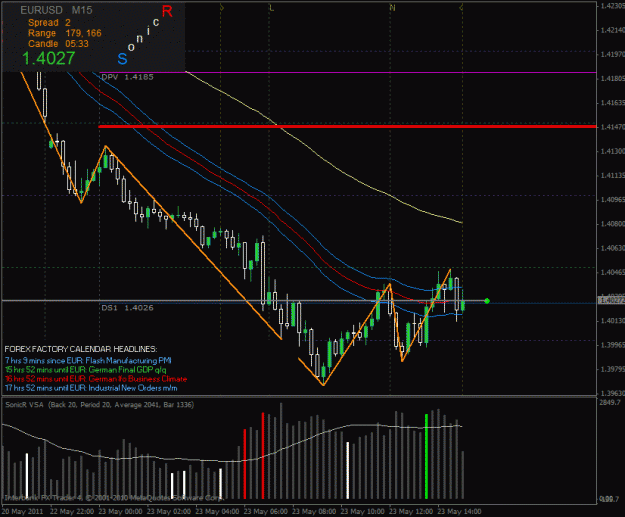This screenshot has width=625, height=517.
Task: Click the DS1 1.4026 label
Action: pyautogui.click(x=128, y=308)
